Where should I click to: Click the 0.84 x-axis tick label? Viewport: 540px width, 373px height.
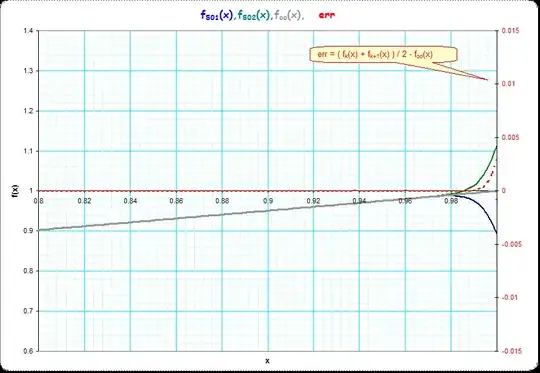pyautogui.click(x=131, y=201)
